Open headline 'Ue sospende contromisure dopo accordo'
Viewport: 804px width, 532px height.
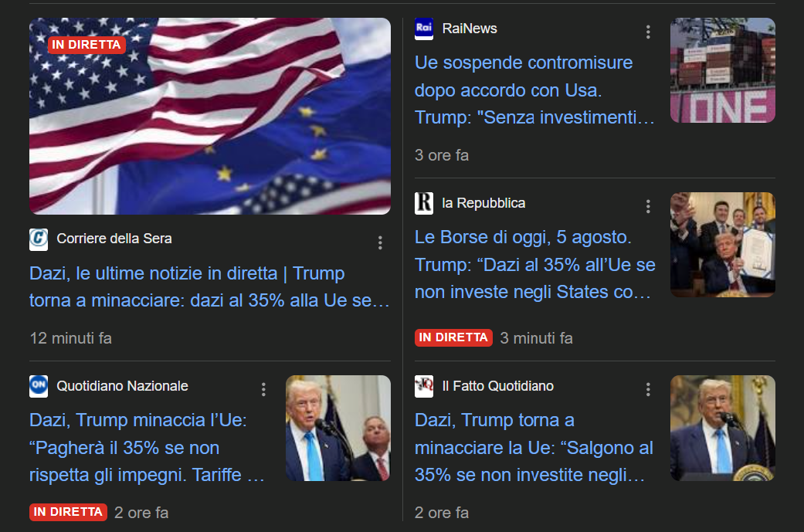[534, 90]
